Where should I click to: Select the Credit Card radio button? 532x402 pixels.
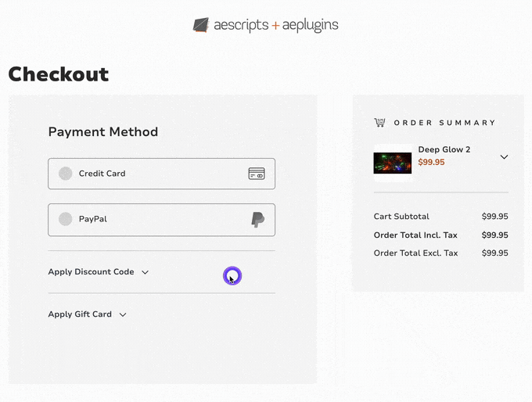coord(66,174)
